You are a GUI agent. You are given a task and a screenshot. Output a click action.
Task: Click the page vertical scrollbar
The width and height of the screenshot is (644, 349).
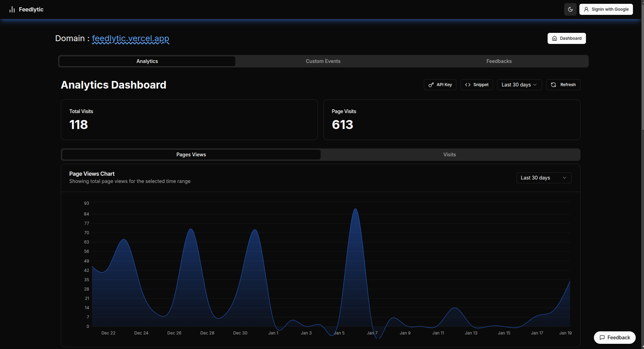(642, 69)
